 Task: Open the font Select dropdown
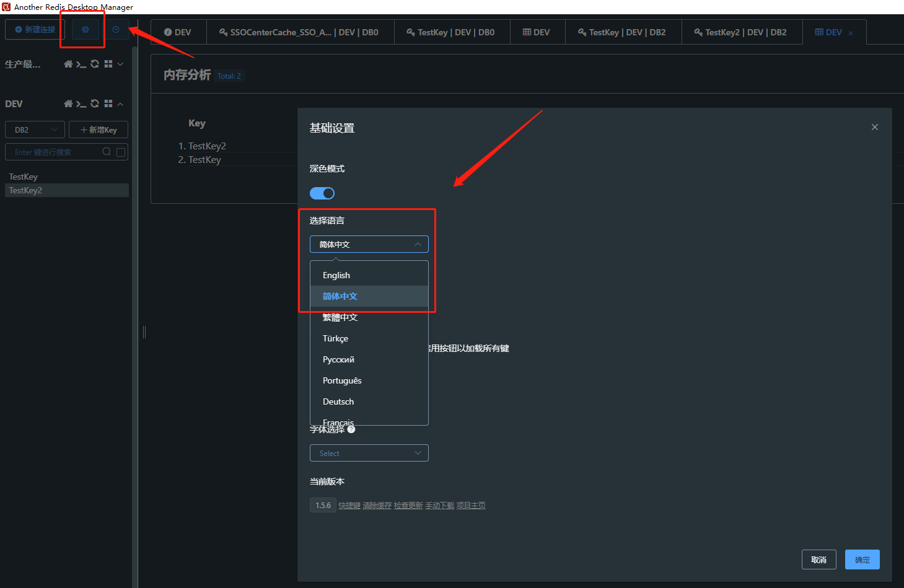coord(369,453)
